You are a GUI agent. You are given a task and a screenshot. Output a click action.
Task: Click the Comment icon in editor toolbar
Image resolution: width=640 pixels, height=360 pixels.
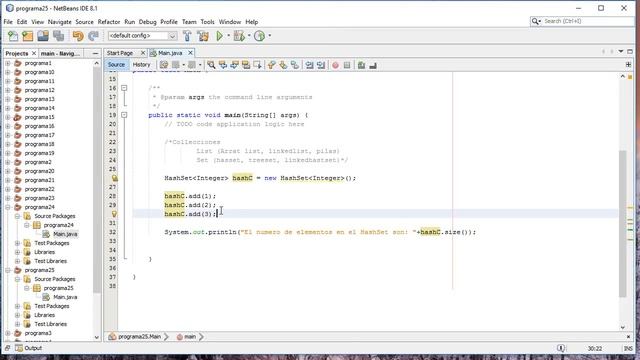[361, 65]
